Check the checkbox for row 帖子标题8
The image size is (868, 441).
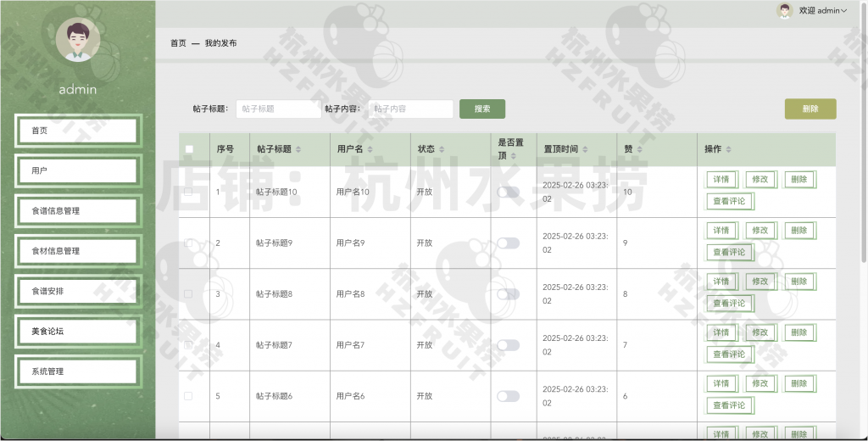[188, 293]
